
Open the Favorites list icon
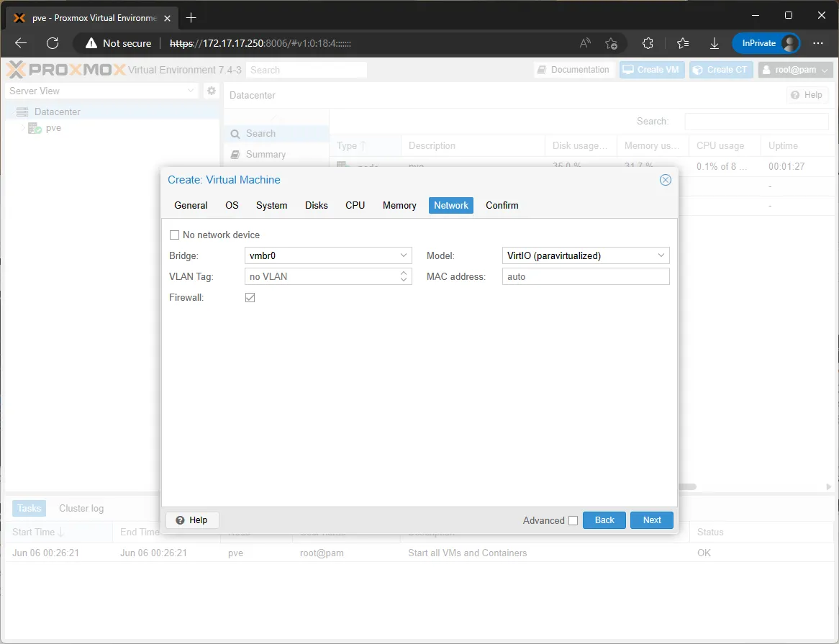pyautogui.click(x=683, y=43)
